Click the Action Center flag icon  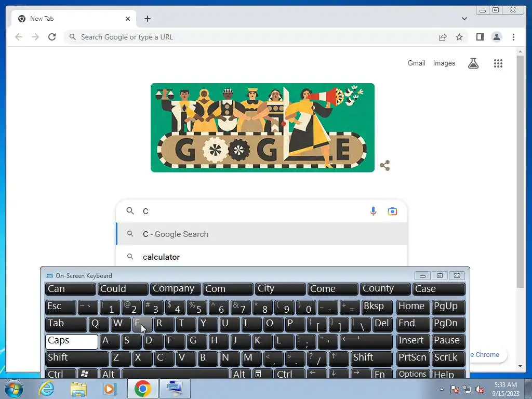tap(455, 389)
